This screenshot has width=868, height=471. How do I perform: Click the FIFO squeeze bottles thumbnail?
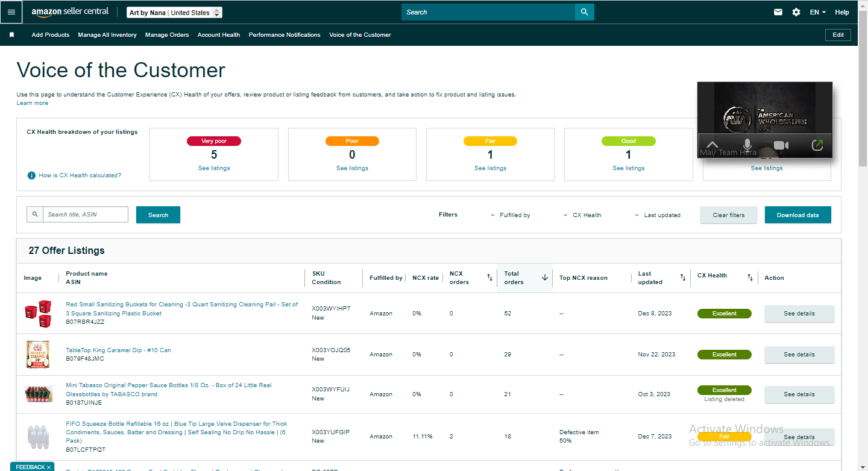(37, 437)
